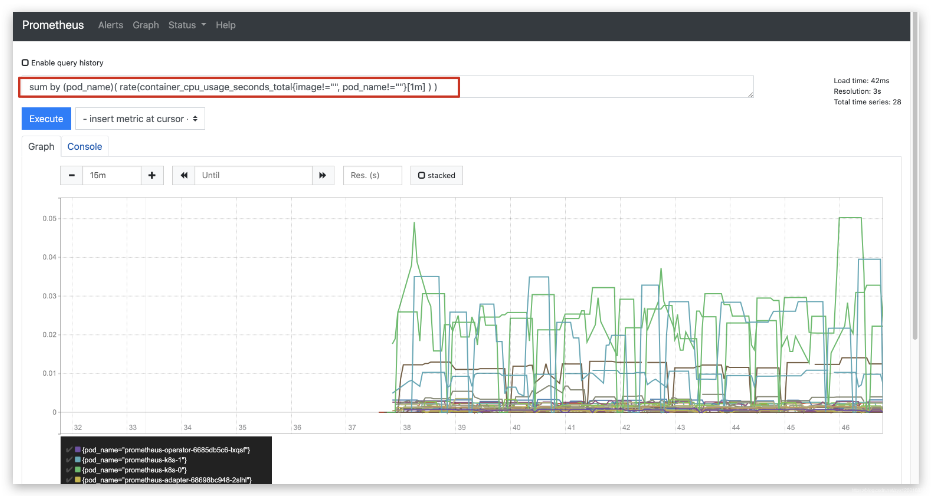This screenshot has height=497, width=931.
Task: Click the Enable query history label
Action: coord(67,62)
